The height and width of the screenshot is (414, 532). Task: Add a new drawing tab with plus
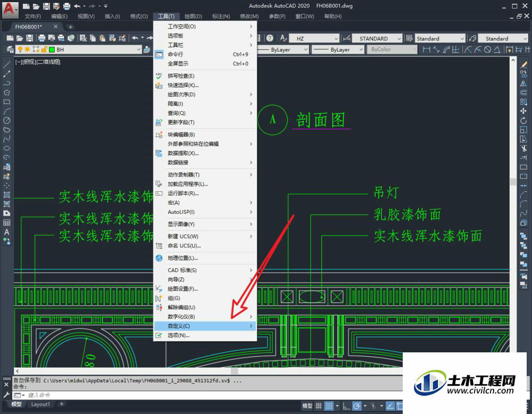[70, 27]
